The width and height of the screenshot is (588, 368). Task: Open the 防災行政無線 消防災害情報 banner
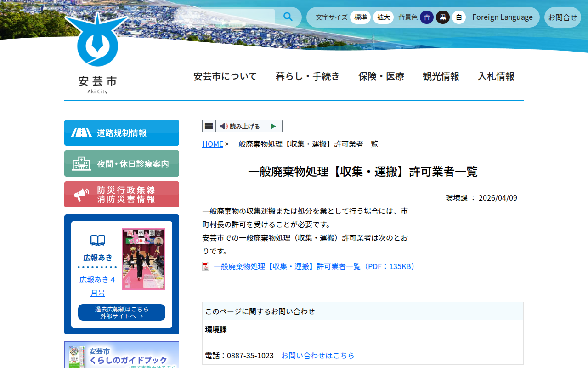pos(122,195)
